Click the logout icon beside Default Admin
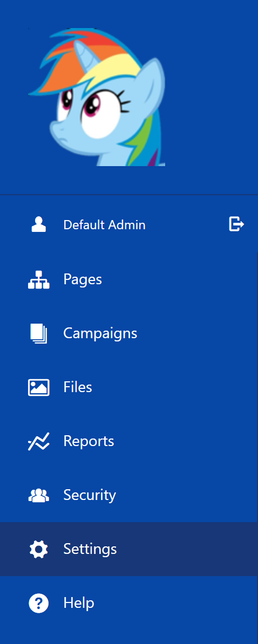258x644 pixels. tap(236, 224)
